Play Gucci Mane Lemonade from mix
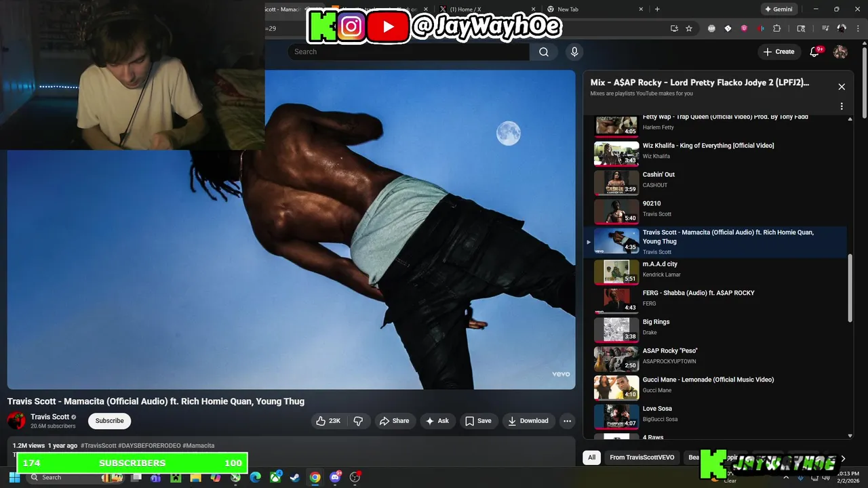Screen dimensions: 868x488 [715, 388]
